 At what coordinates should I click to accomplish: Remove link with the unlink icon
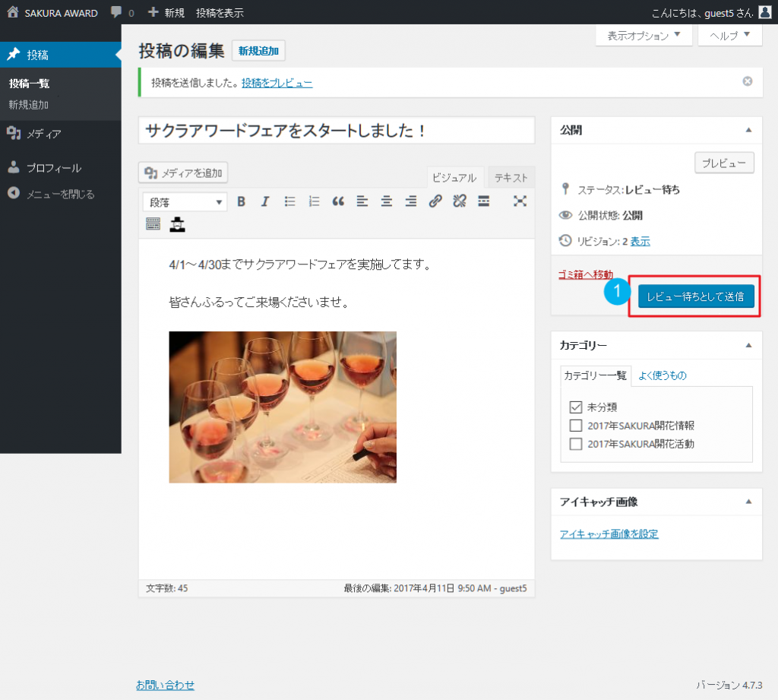coord(460,201)
